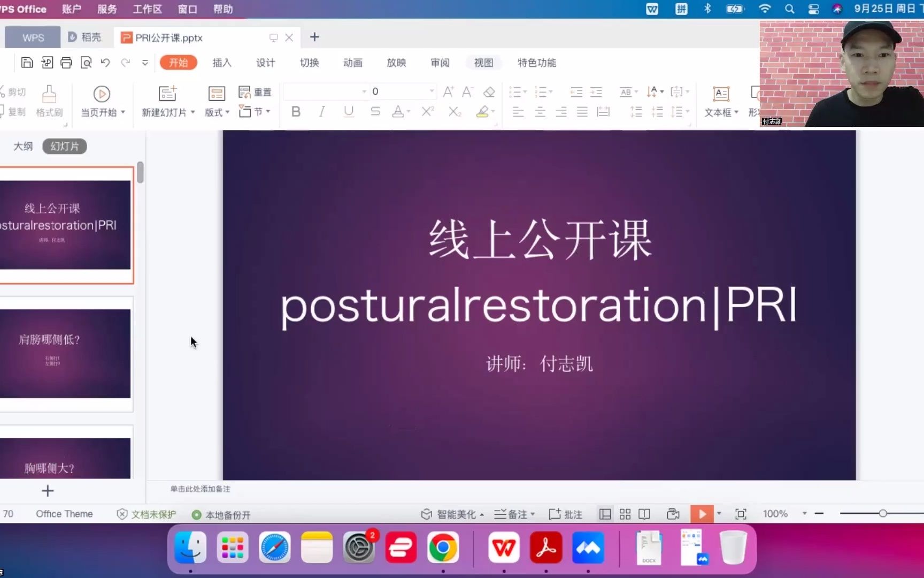This screenshot has height=578, width=924.
Task: Align text right
Action: pos(561,111)
